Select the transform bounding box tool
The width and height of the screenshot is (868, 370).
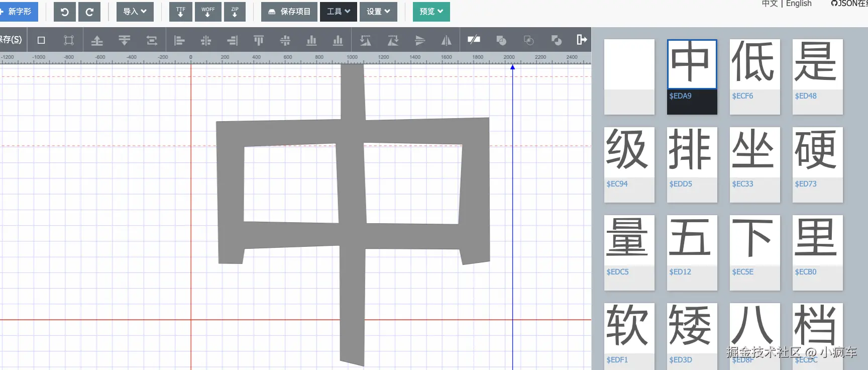pyautogui.click(x=69, y=40)
